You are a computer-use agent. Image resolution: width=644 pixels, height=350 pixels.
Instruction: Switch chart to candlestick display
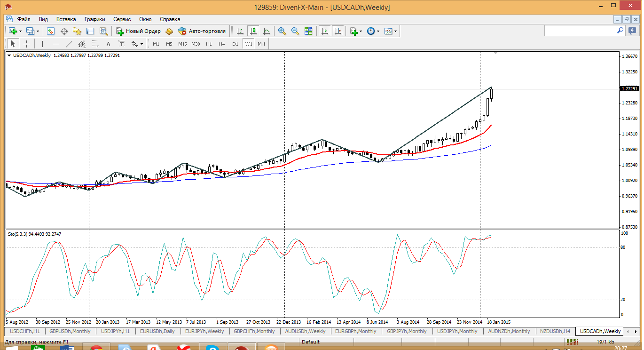(253, 31)
